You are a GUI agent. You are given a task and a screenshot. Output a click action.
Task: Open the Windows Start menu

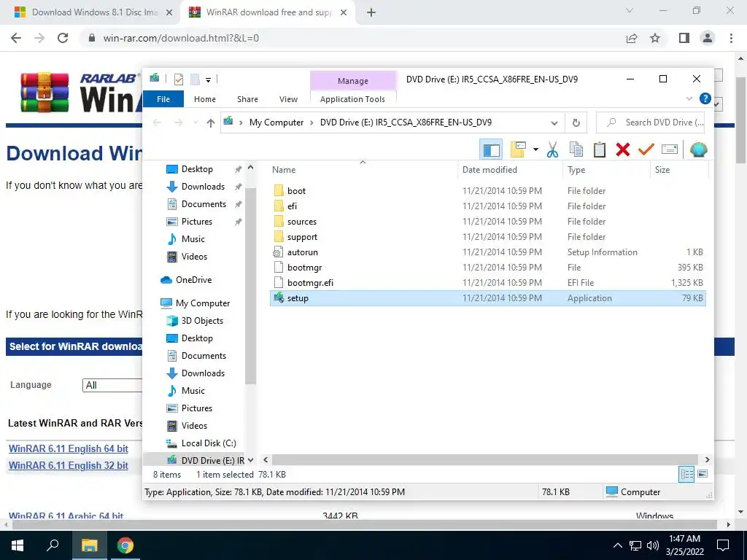pyautogui.click(x=18, y=545)
